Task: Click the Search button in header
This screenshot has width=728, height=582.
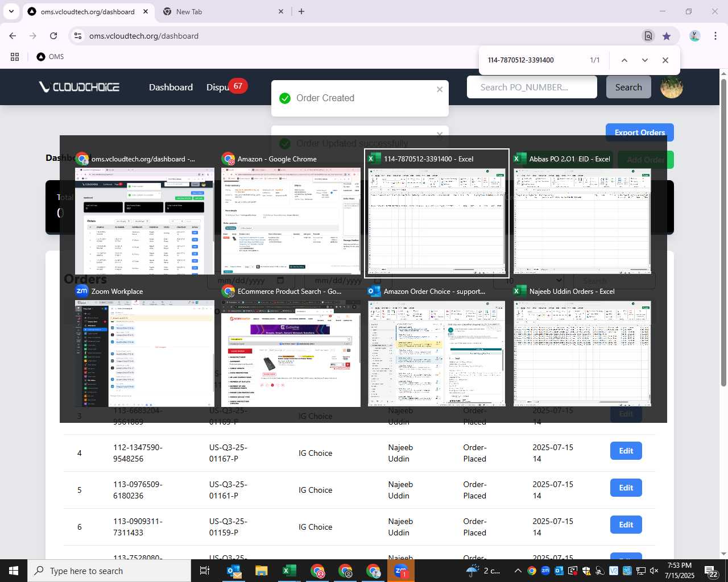Action: [x=628, y=87]
